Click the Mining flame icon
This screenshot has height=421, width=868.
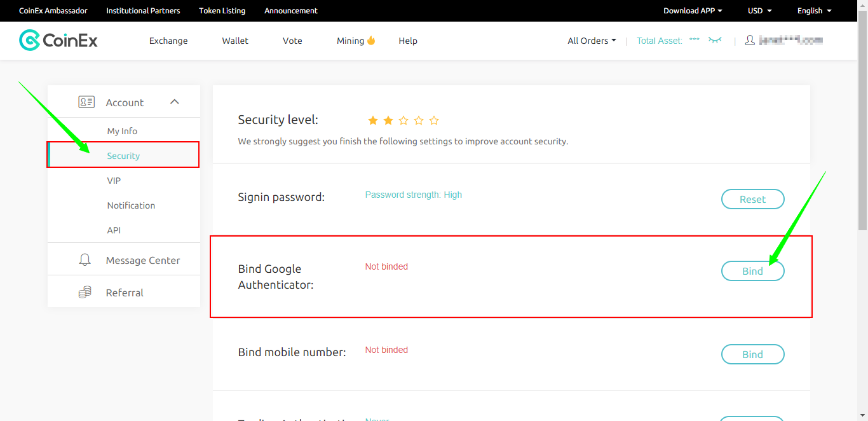coord(371,40)
